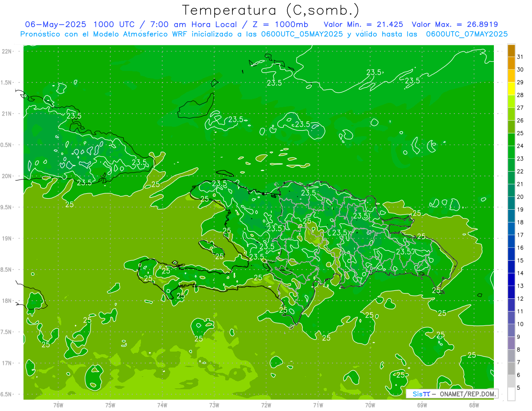The height and width of the screenshot is (411, 532).
Task: Click the init time "0600UTC_05MAY2025"
Action: point(302,34)
